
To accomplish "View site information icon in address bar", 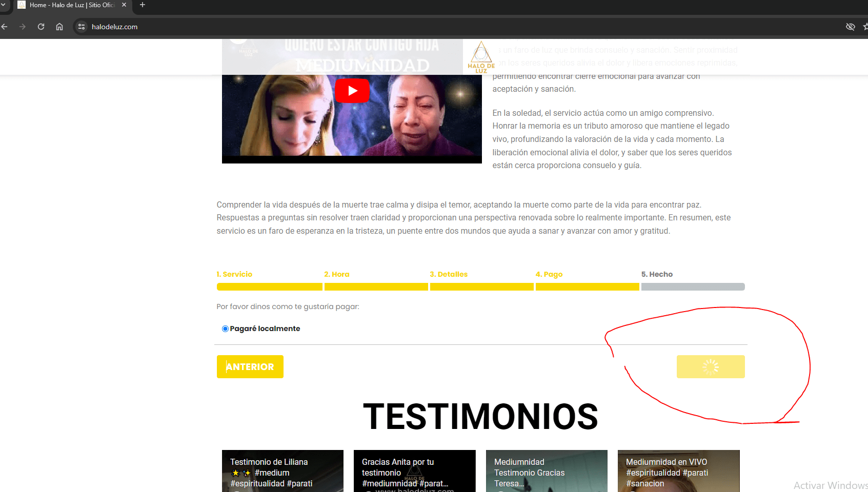I will (82, 27).
